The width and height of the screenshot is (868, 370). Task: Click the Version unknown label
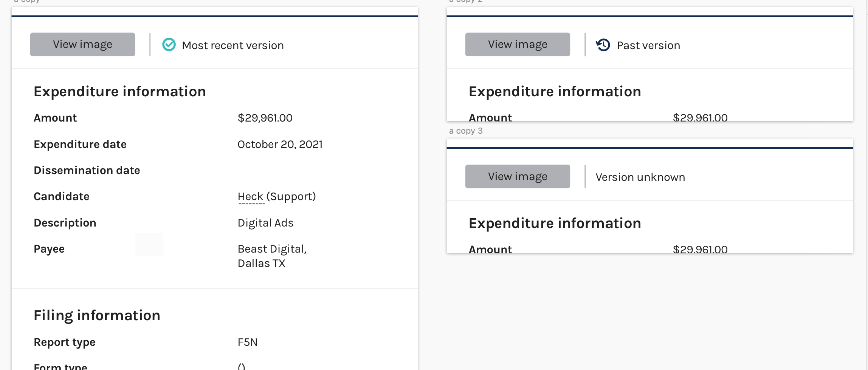(x=640, y=177)
